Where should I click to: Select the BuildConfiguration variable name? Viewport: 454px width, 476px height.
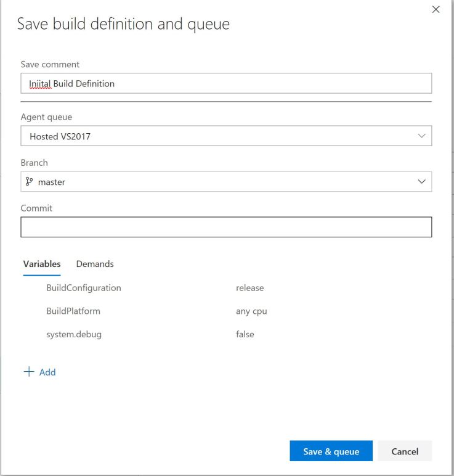point(84,287)
